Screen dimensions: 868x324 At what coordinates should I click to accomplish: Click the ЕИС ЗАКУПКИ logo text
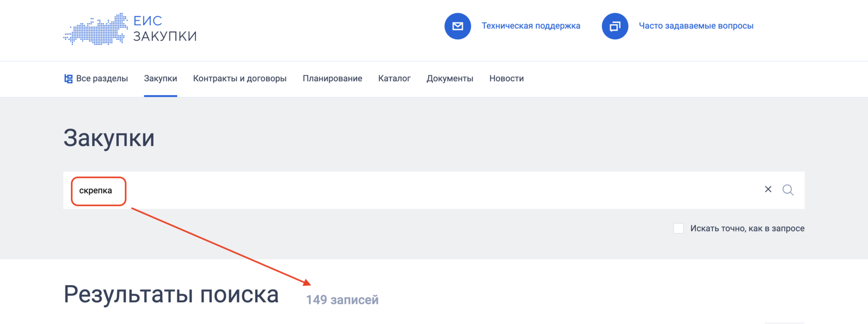(165, 28)
